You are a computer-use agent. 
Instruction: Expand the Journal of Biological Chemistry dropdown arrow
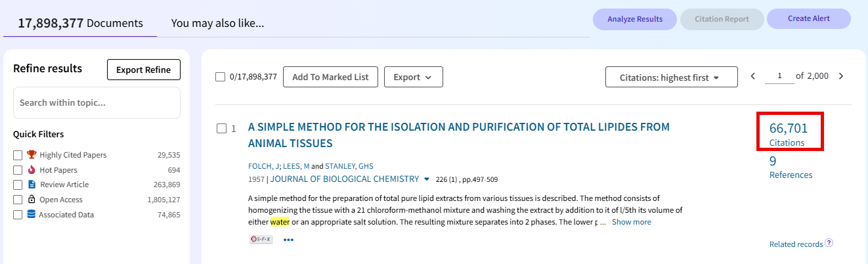coord(427,179)
